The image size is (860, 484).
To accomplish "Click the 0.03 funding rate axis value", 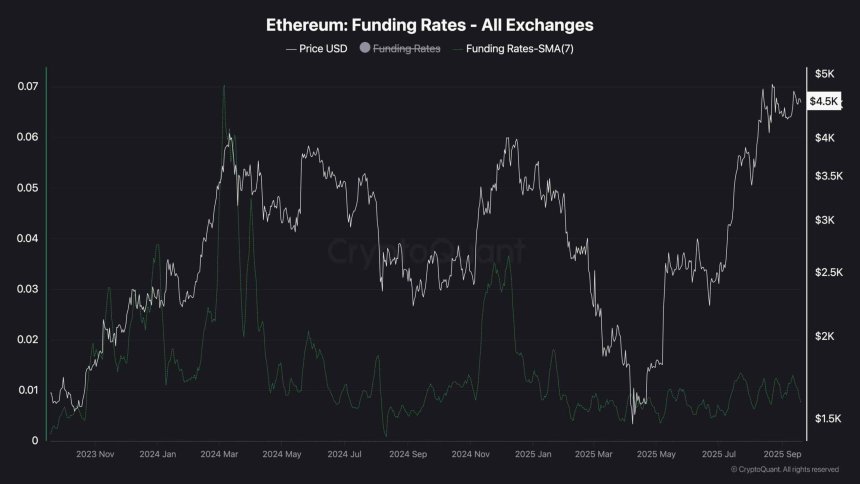I will pos(28,289).
